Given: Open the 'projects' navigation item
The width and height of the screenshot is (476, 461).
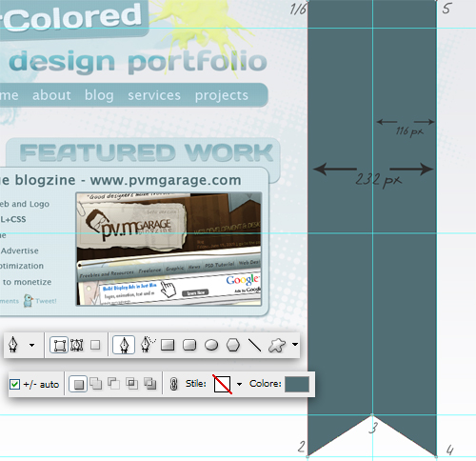Looking at the screenshot, I should pyautogui.click(x=221, y=95).
